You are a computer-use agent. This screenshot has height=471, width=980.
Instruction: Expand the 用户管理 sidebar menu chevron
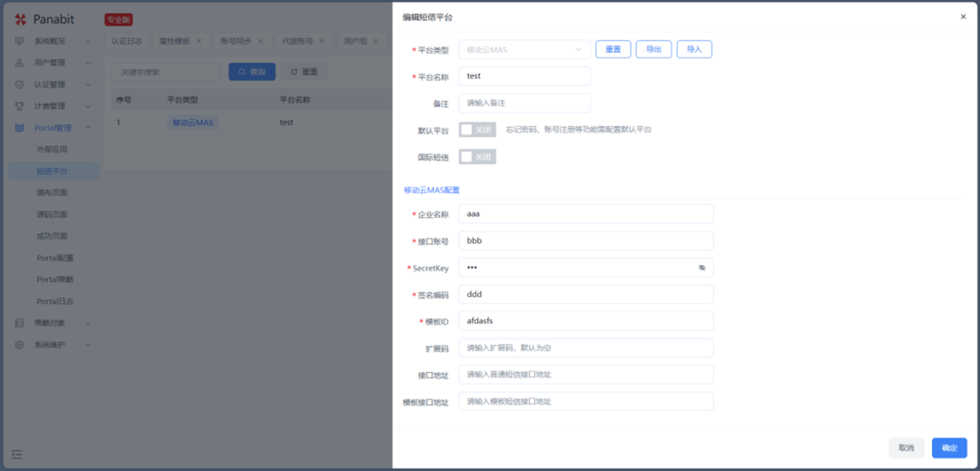click(x=88, y=63)
